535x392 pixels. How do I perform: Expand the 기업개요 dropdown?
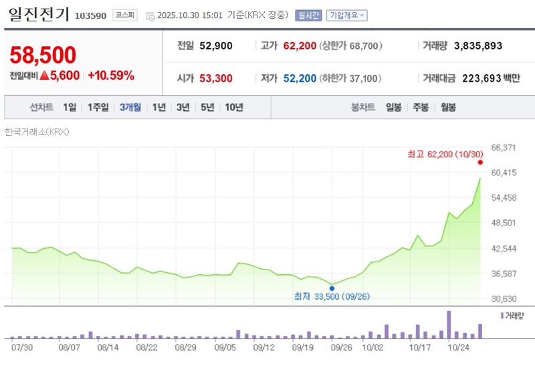[346, 15]
